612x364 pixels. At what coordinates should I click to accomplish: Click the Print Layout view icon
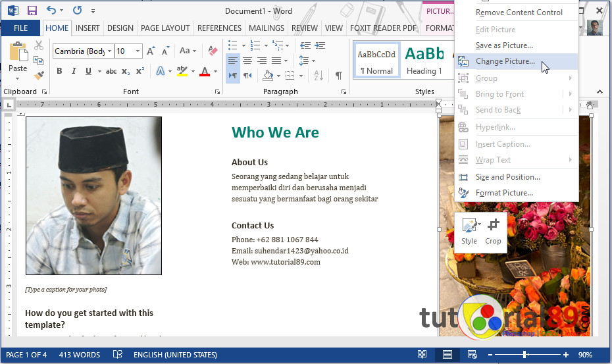click(447, 355)
